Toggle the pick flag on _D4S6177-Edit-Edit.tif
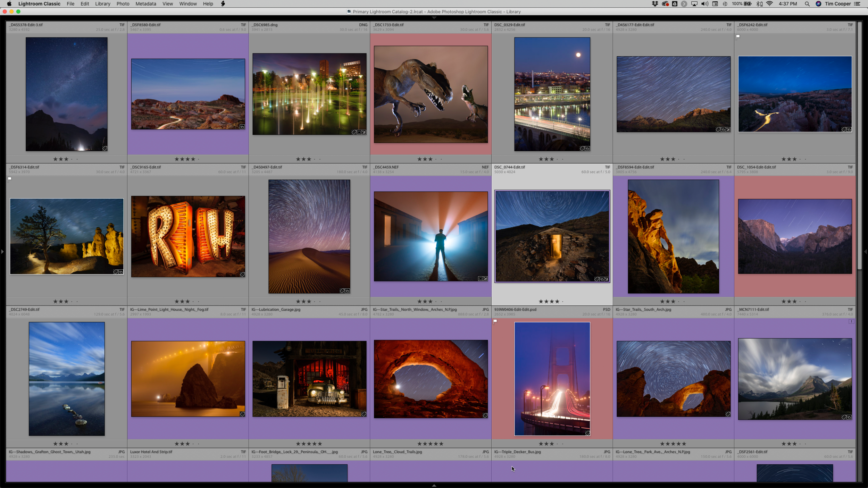 pyautogui.click(x=738, y=37)
